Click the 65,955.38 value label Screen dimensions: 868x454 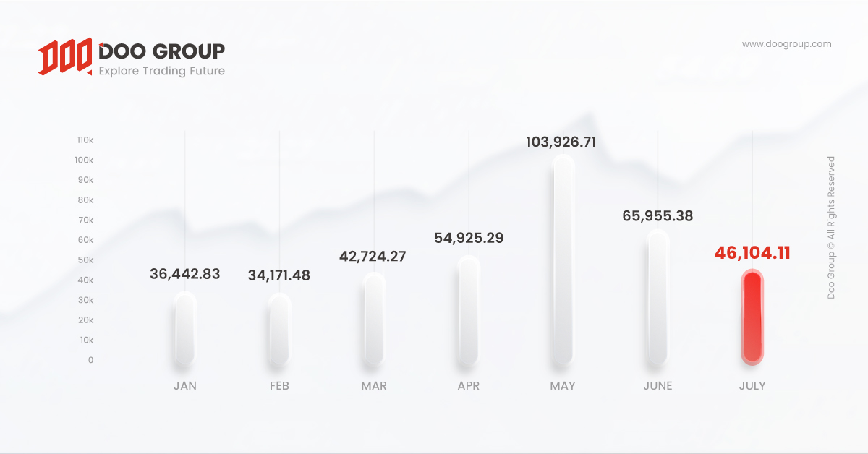(658, 215)
